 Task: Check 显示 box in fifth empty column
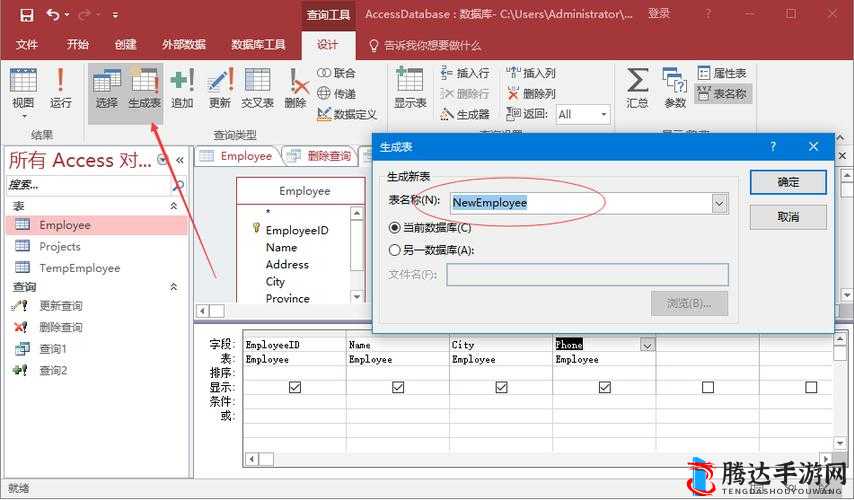tap(708, 387)
